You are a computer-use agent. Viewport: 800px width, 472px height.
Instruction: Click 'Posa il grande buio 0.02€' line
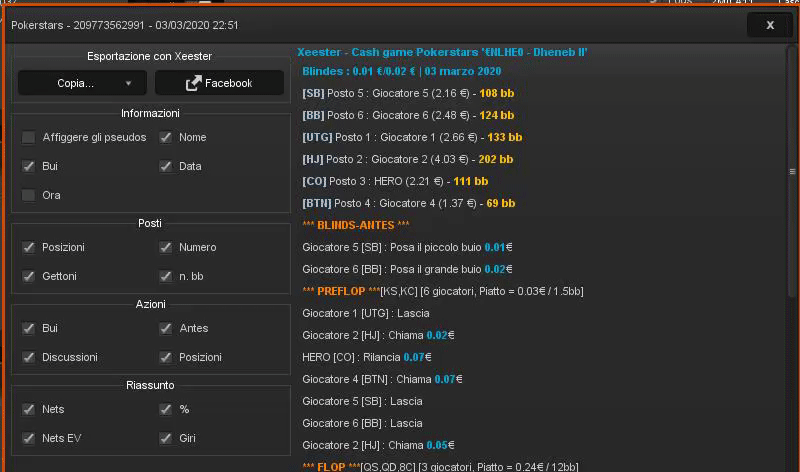(x=407, y=269)
